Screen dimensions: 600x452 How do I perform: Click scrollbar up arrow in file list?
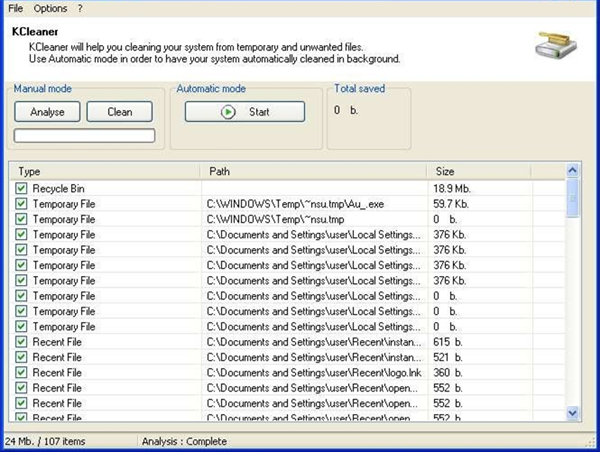click(573, 171)
